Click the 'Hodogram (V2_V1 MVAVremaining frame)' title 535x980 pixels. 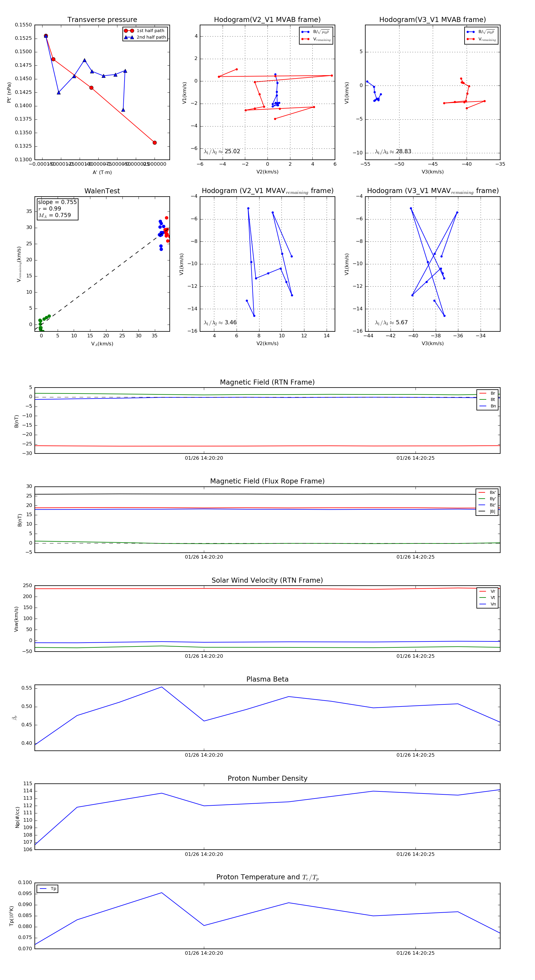(267, 191)
